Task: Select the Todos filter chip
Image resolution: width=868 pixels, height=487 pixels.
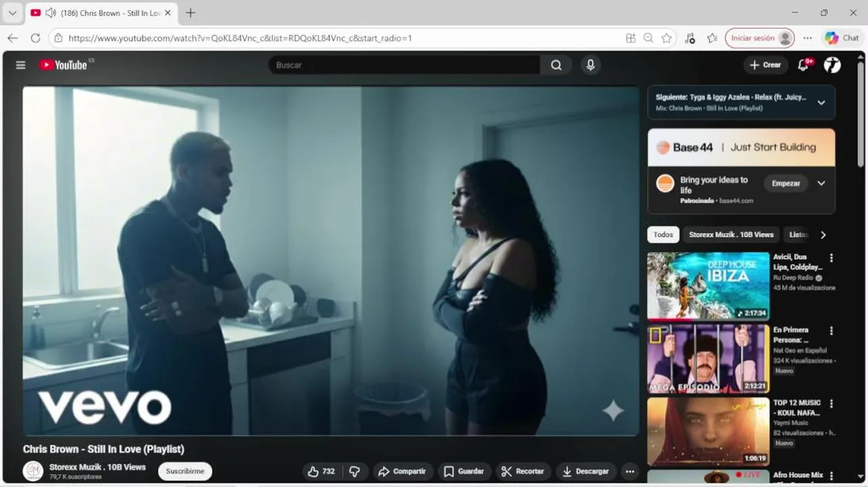Action: (x=663, y=235)
